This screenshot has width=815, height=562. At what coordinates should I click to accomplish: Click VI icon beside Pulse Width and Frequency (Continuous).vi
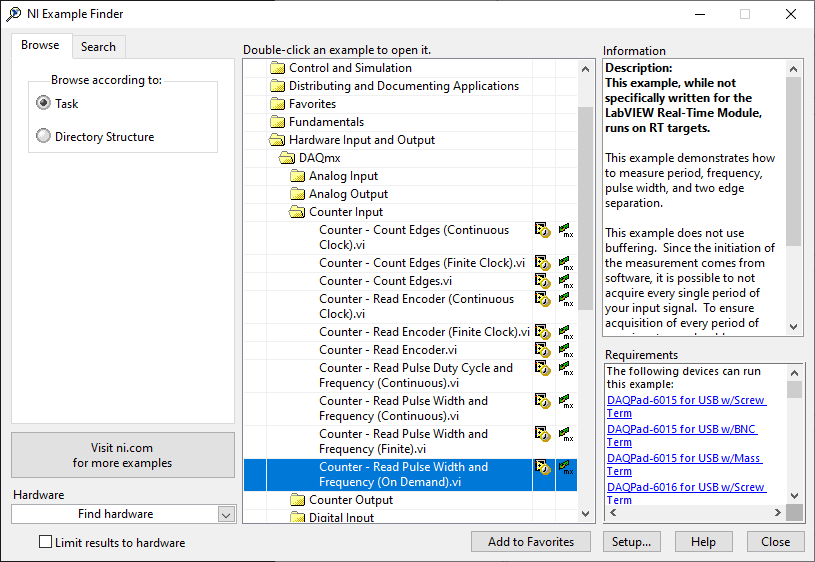(543, 401)
